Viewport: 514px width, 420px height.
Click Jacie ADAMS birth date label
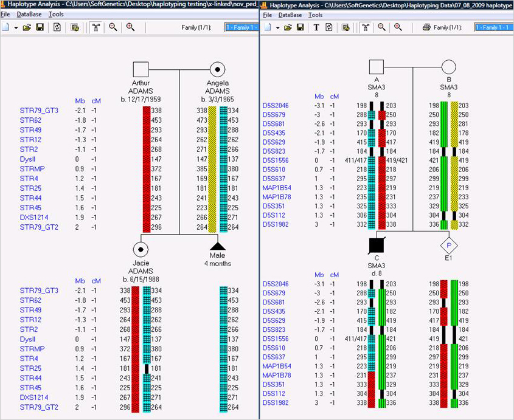pos(141,280)
